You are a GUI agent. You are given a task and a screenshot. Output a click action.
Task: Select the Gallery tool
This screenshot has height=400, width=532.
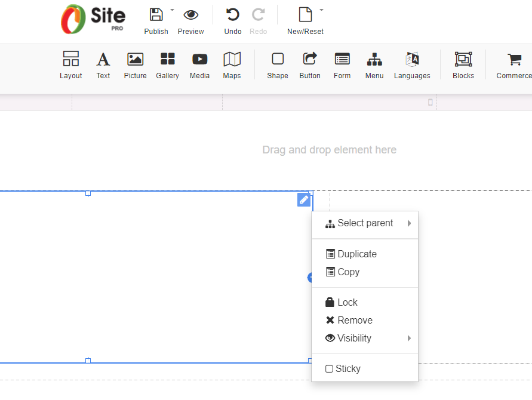click(167, 64)
